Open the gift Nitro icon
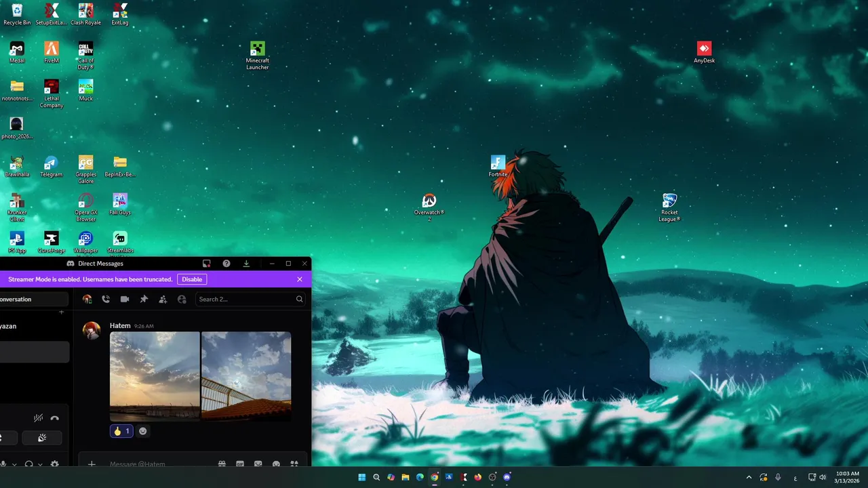This screenshot has height=488, width=868. point(222,464)
